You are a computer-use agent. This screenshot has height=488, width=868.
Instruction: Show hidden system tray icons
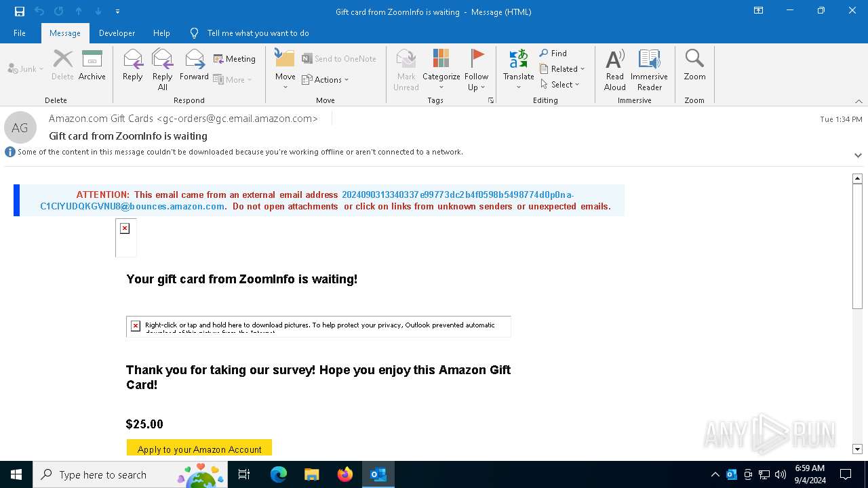(x=715, y=474)
